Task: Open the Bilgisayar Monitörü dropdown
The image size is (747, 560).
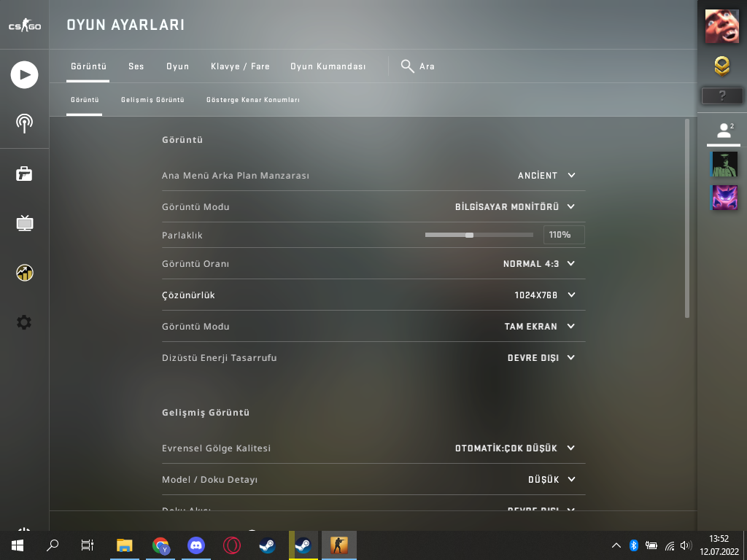Action: (x=515, y=206)
